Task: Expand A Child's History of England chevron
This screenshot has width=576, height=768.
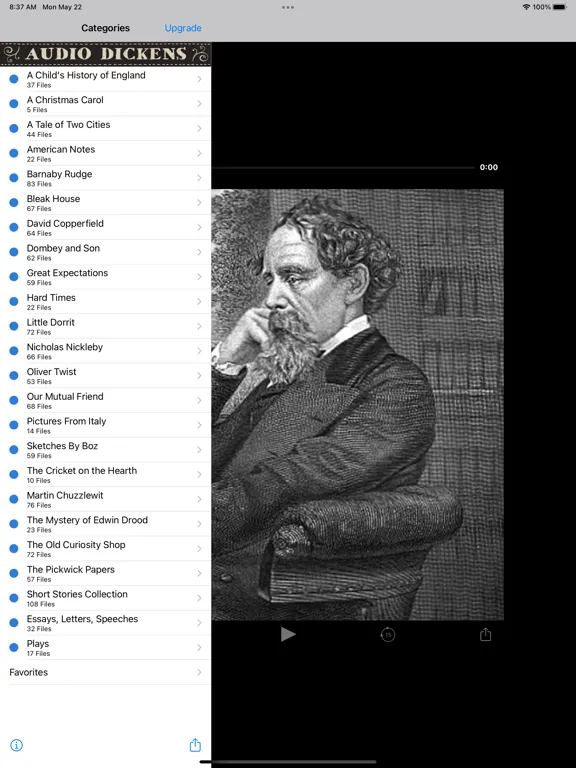Action: tap(199, 79)
